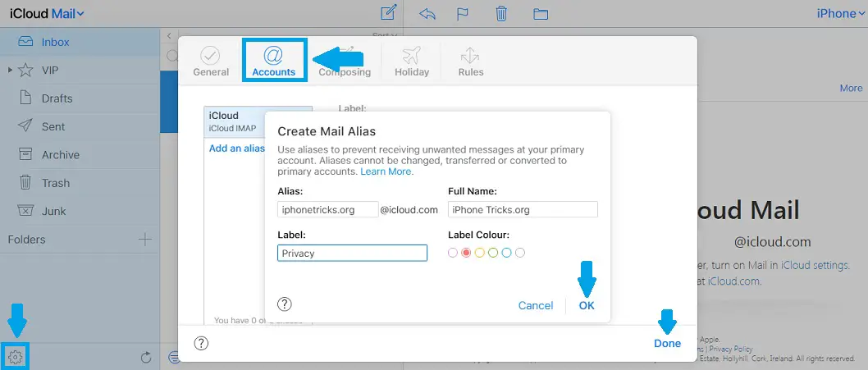
Task: Click the help icon in alias dialog
Action: [285, 304]
